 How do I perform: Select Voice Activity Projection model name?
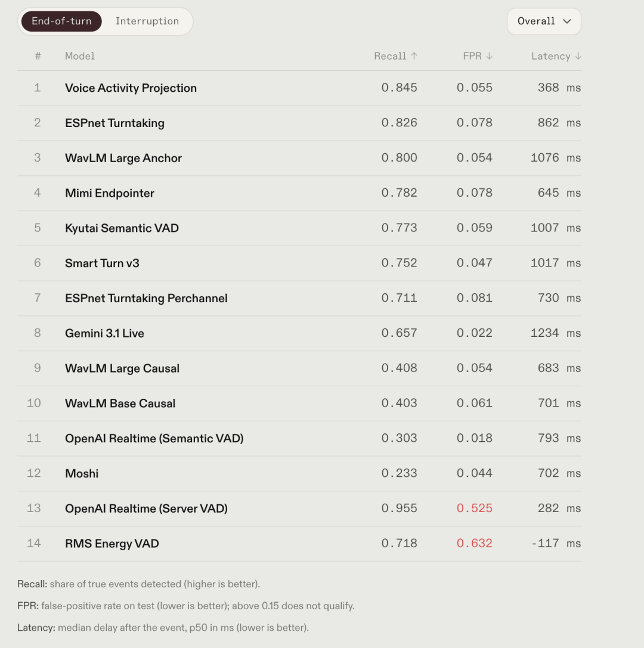click(131, 88)
